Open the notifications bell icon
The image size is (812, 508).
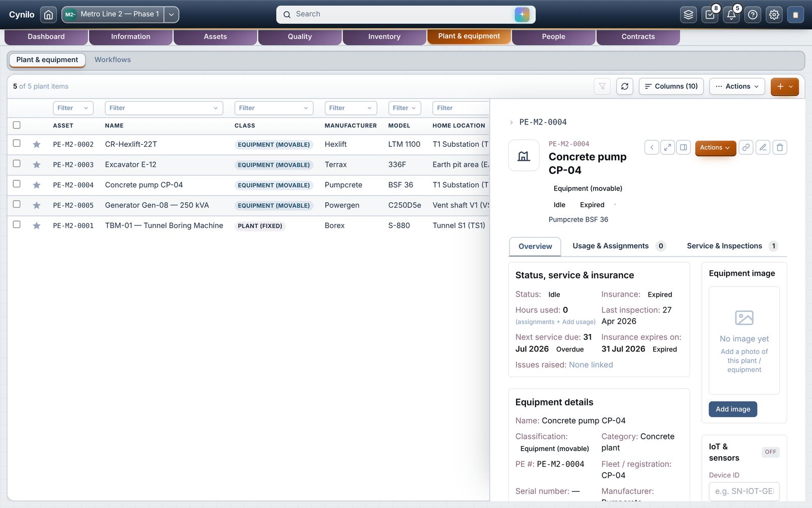point(731,15)
